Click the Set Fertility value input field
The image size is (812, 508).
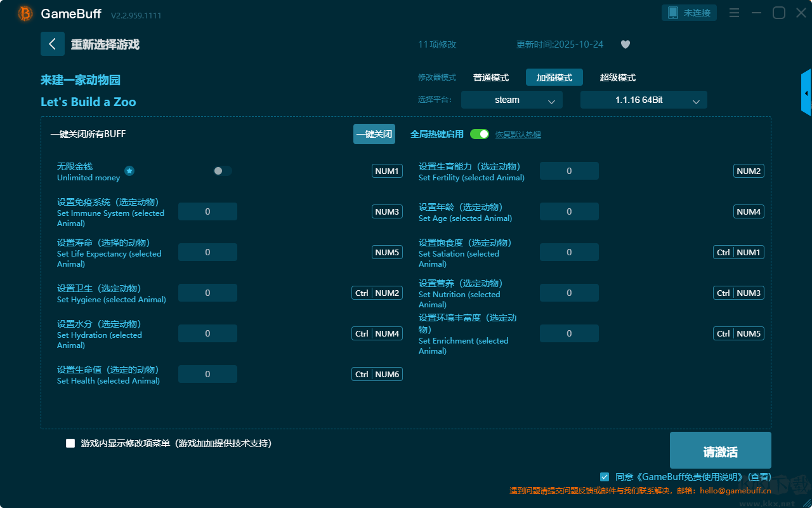[569, 171]
